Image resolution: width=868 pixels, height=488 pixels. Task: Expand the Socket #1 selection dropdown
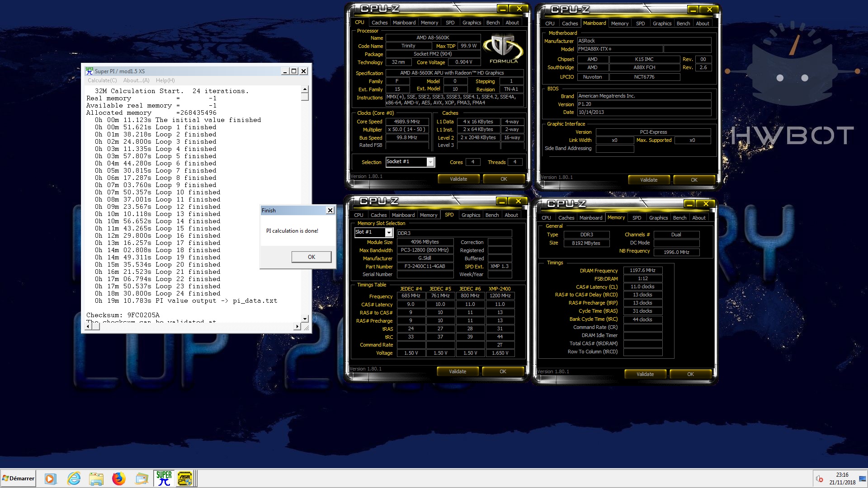click(430, 162)
